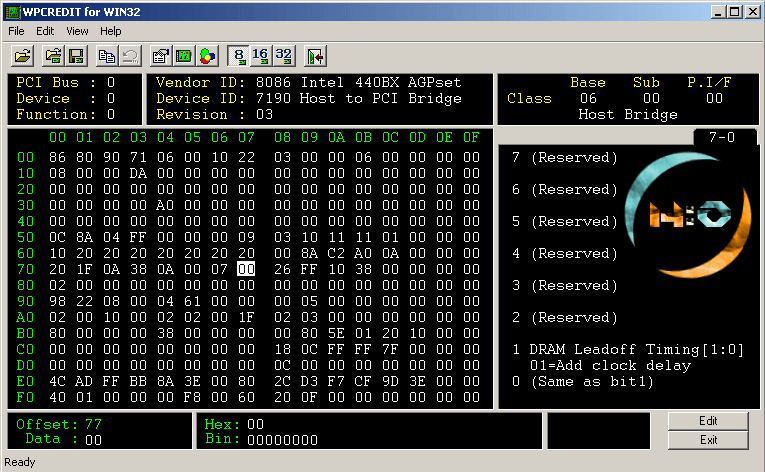Click the save floppy disk icon

click(x=76, y=56)
